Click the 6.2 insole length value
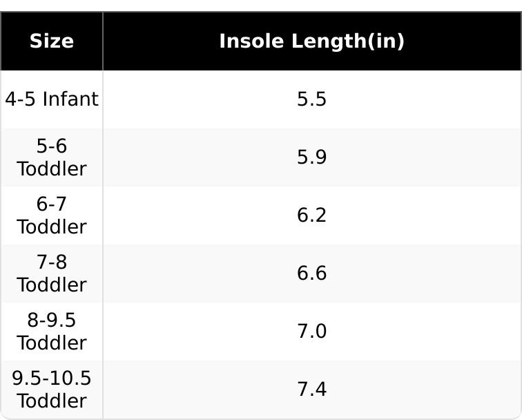This screenshot has width=522, height=420. (311, 216)
